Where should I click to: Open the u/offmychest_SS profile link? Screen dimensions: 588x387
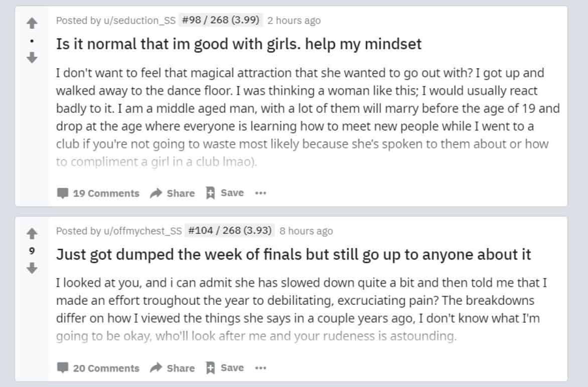tap(142, 231)
